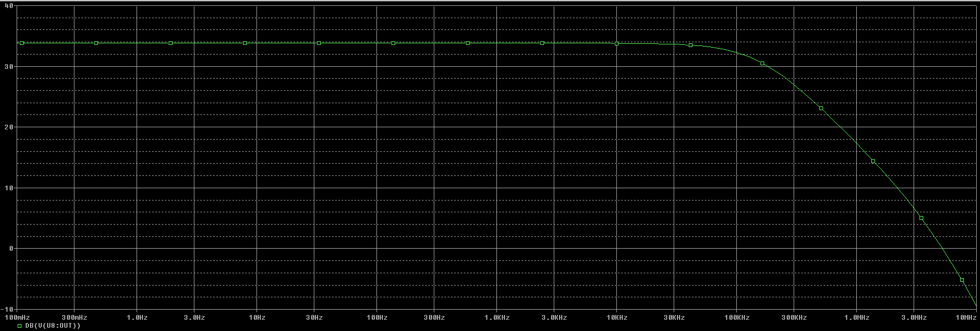Click the 10KHz frequency axis label
Viewport: 980px width, 331px height.
pyautogui.click(x=617, y=318)
